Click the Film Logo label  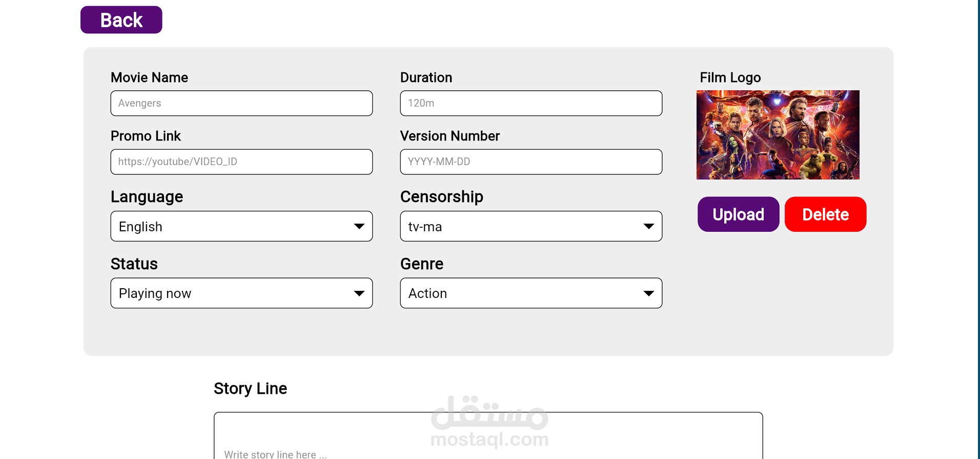click(730, 77)
